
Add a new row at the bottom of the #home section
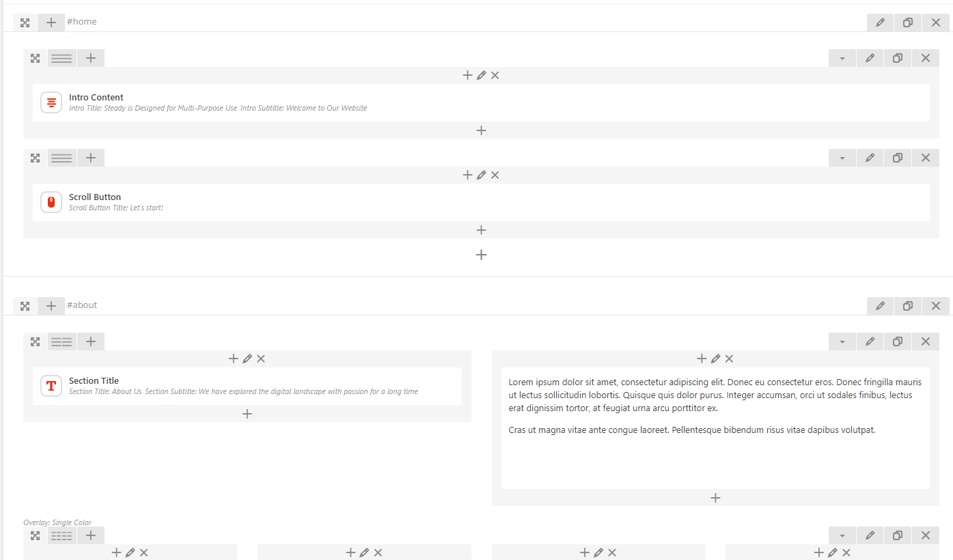481,255
